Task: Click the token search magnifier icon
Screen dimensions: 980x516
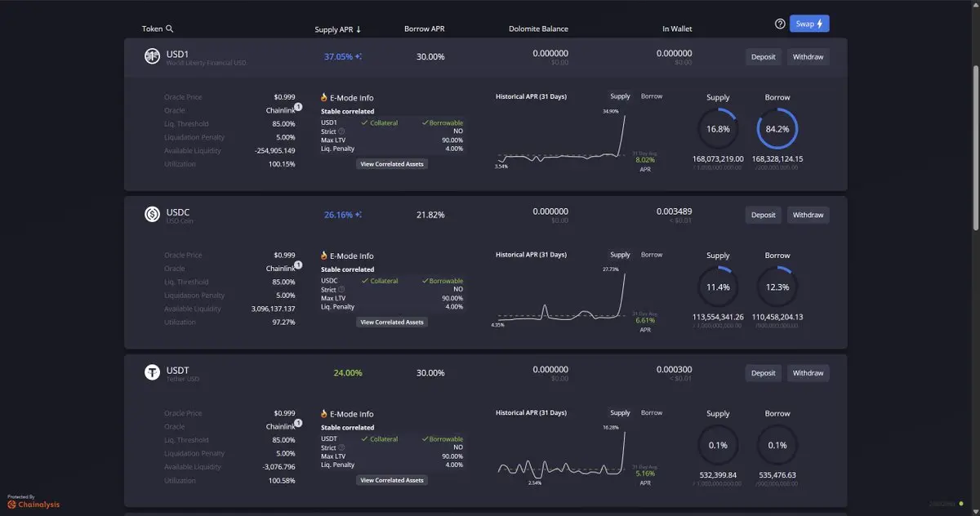Action: (170, 29)
